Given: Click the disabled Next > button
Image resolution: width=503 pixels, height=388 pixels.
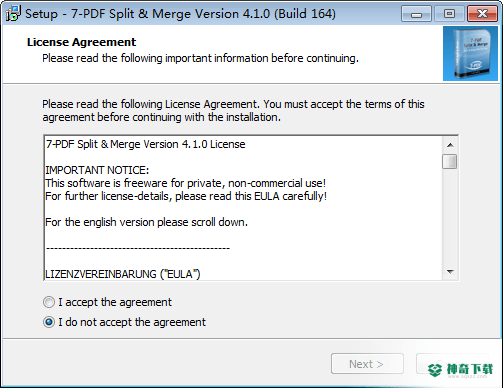Looking at the screenshot, I should point(367,364).
